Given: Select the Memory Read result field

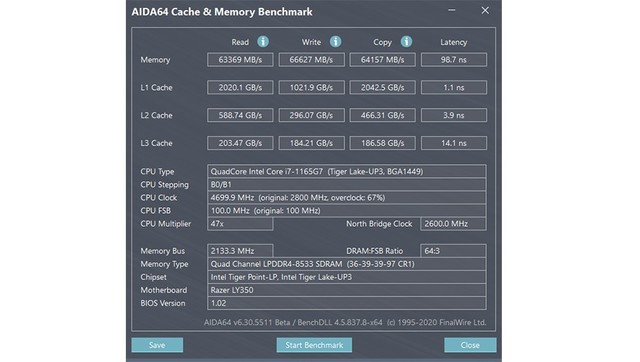Looking at the screenshot, I should [240, 60].
